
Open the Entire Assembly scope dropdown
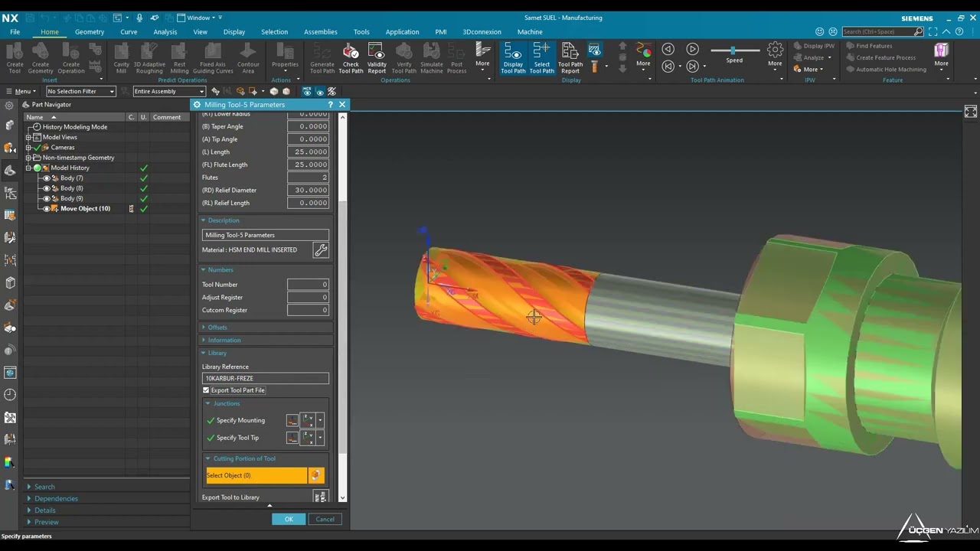tap(169, 92)
